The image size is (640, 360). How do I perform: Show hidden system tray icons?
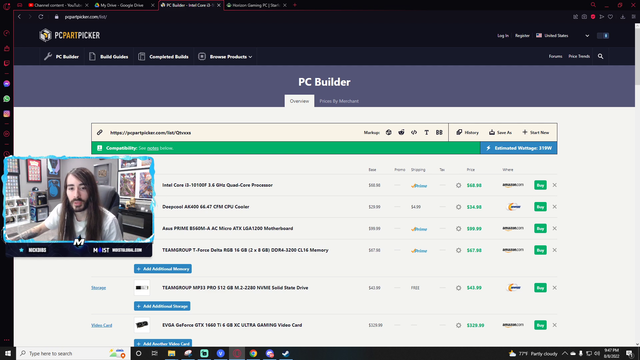tap(564, 353)
